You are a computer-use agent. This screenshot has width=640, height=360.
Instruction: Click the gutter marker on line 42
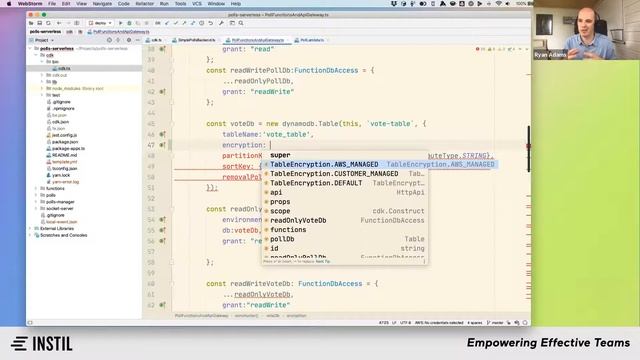[x=162, y=92]
